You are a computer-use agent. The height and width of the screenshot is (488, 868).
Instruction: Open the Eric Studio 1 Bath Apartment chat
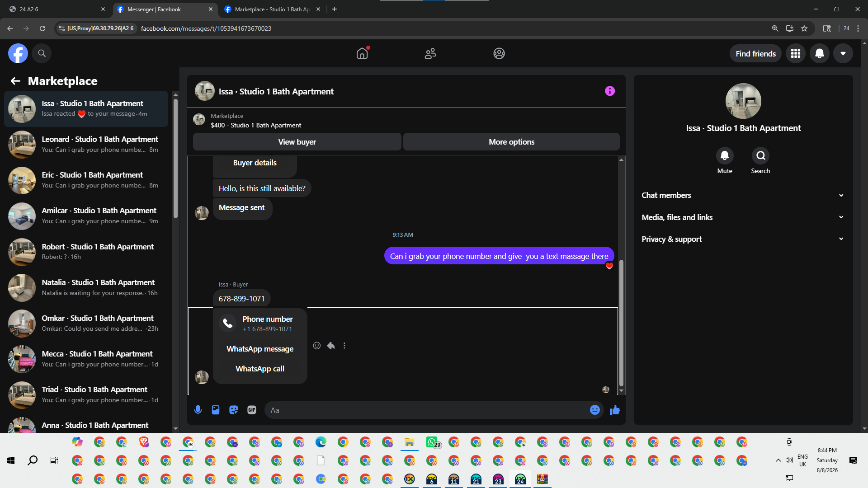tap(86, 180)
